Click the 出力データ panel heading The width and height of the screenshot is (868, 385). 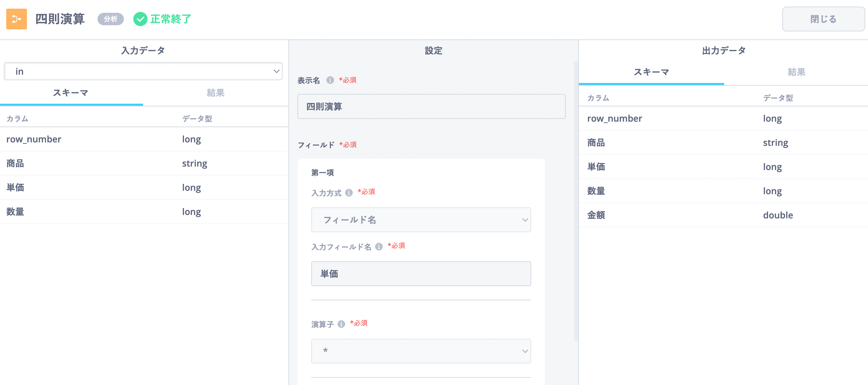click(724, 50)
